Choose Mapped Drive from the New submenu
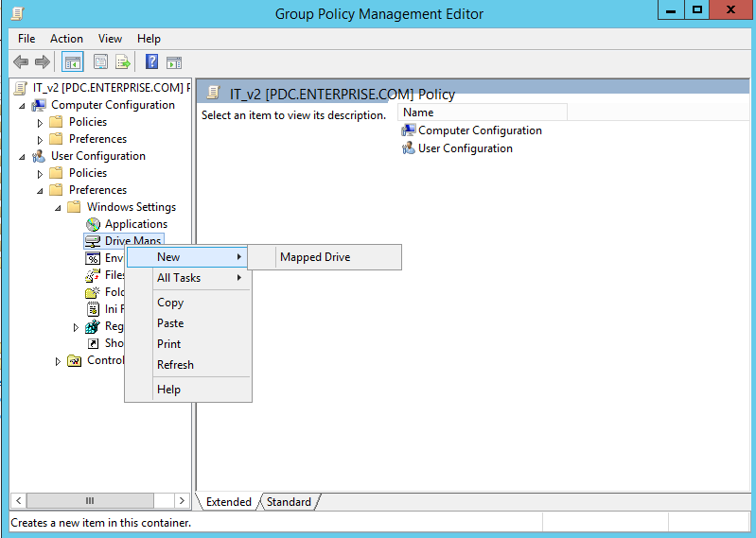 [x=325, y=257]
